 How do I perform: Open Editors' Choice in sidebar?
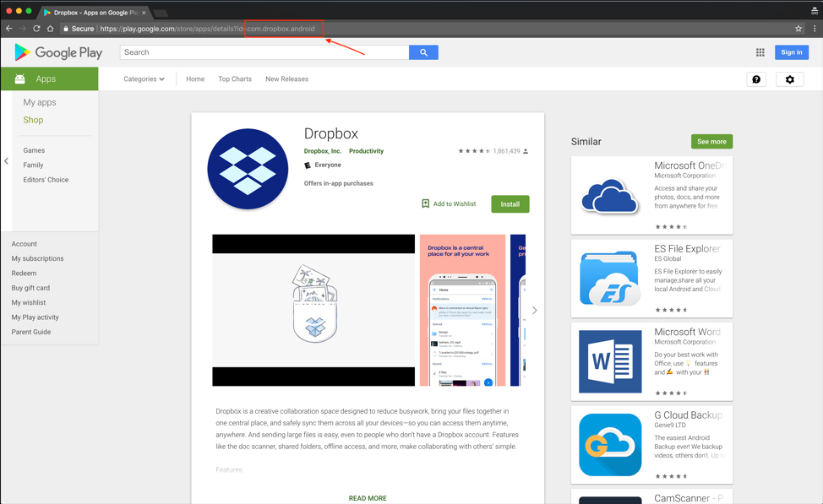click(46, 179)
